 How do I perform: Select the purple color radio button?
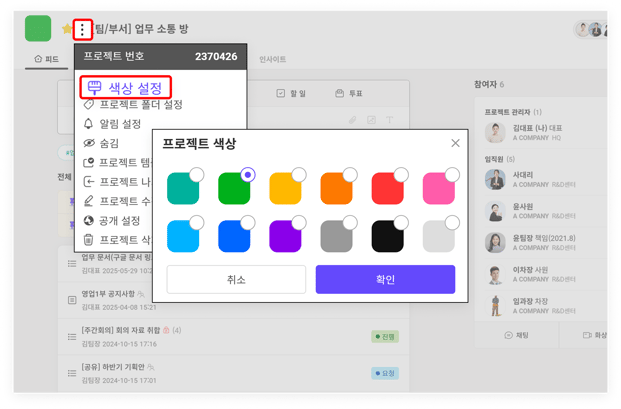tap(299, 222)
